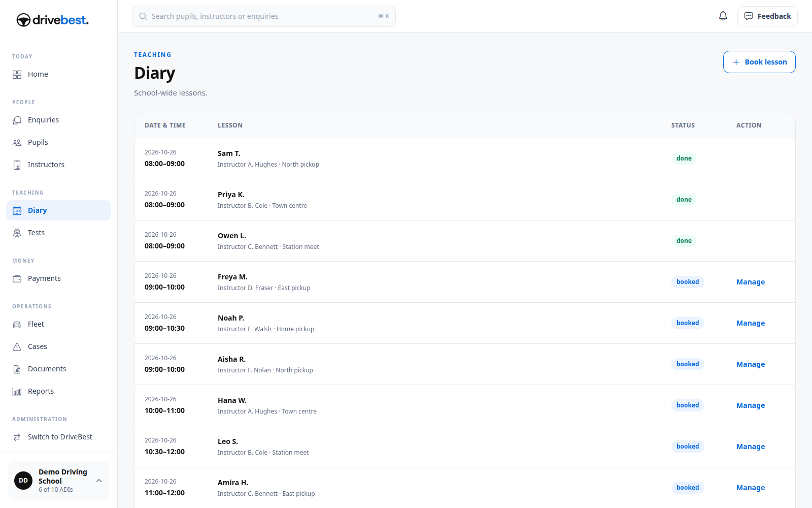
Task: Click the plus icon on Book lesson
Action: [736, 62]
